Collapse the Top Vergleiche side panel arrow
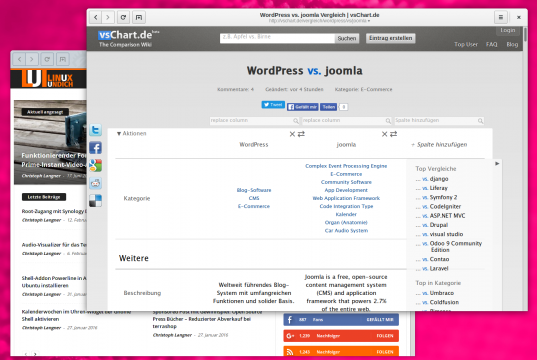This screenshot has height=360, width=537. coord(497,164)
